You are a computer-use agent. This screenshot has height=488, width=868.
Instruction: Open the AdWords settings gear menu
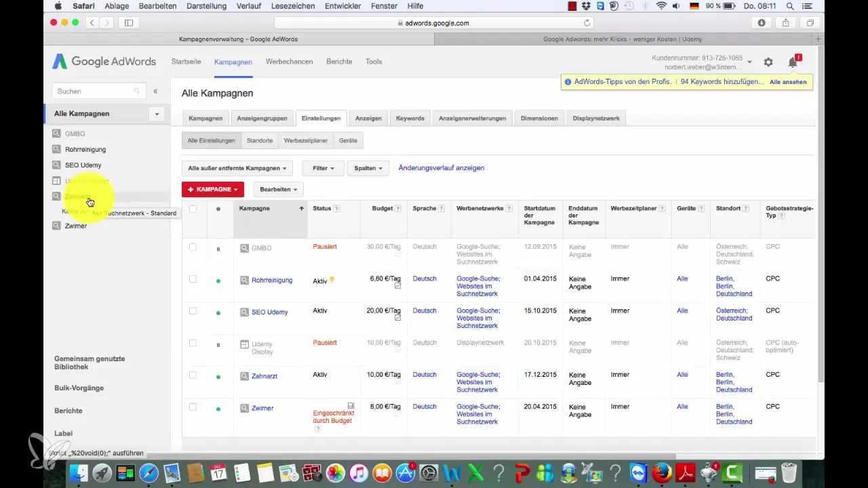(x=768, y=62)
